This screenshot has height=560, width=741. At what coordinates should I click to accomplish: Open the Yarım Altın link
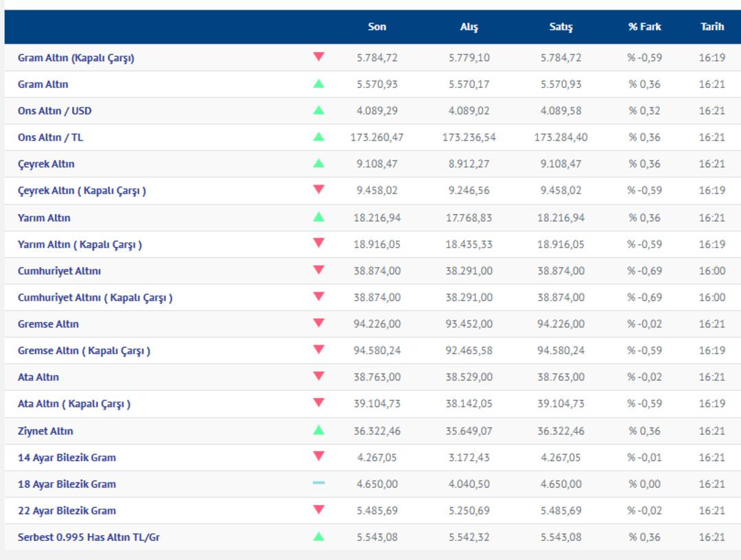point(44,218)
